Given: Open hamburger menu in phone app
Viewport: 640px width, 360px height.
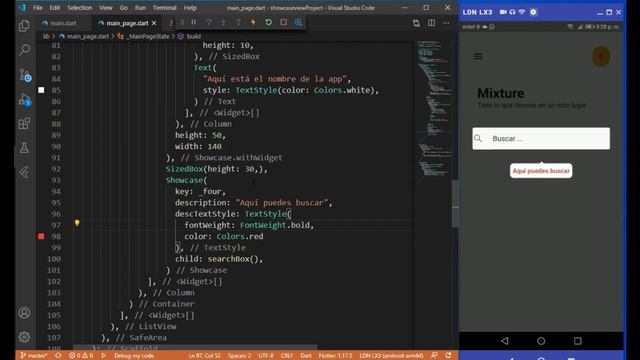Looking at the screenshot, I should click(478, 56).
